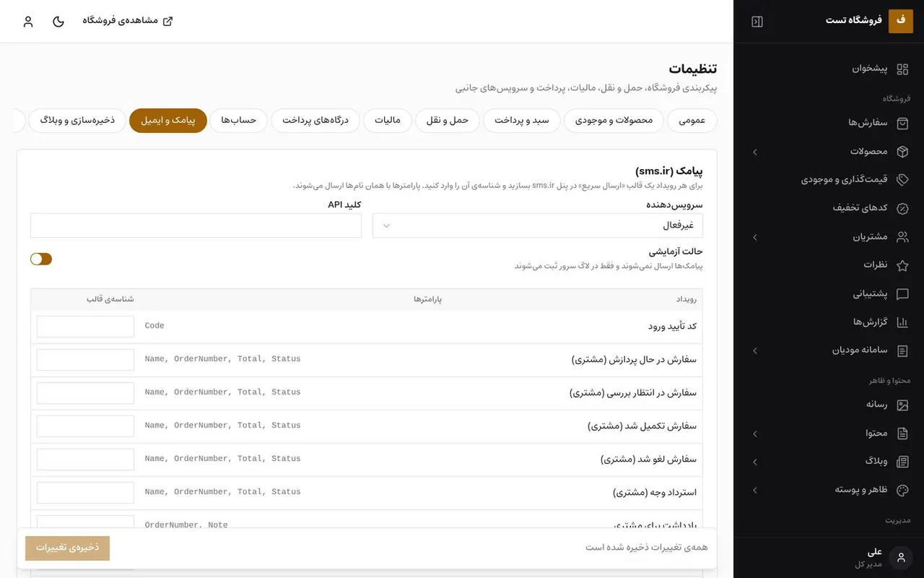Switch to the ذخیره‌سازی و وبلاگ tab

[77, 121]
